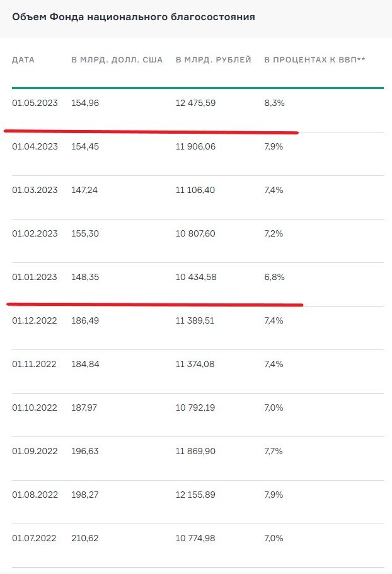Click the rubles value 12 475,59
Screen dimensions: 392x574
pyautogui.click(x=195, y=103)
